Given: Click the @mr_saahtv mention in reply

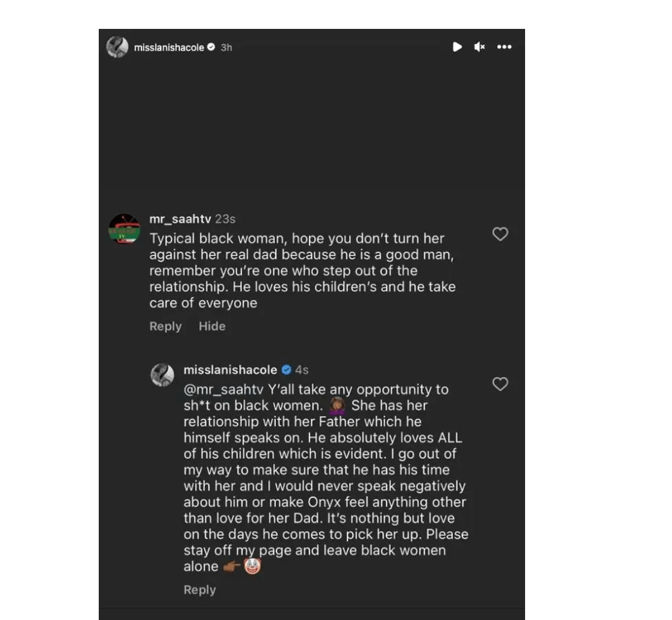Looking at the screenshot, I should click(223, 389).
